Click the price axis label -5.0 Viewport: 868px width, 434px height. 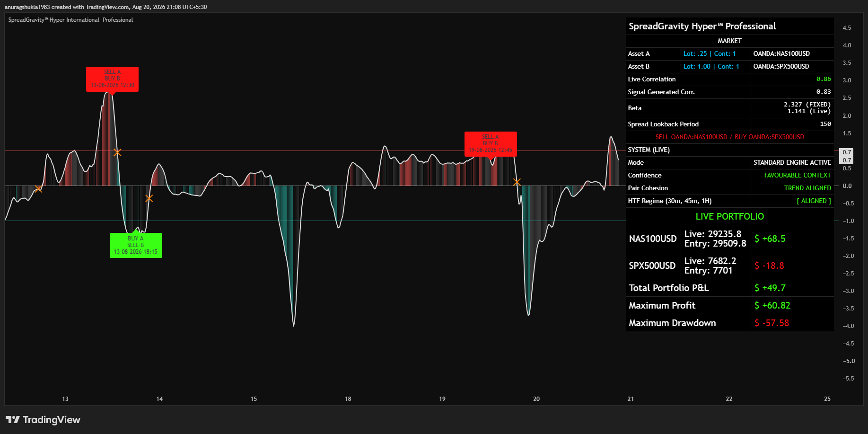coord(848,361)
